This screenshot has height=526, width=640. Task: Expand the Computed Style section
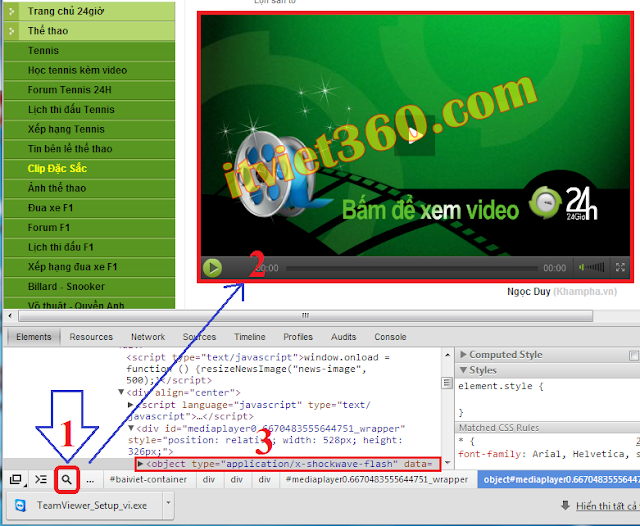click(x=463, y=354)
